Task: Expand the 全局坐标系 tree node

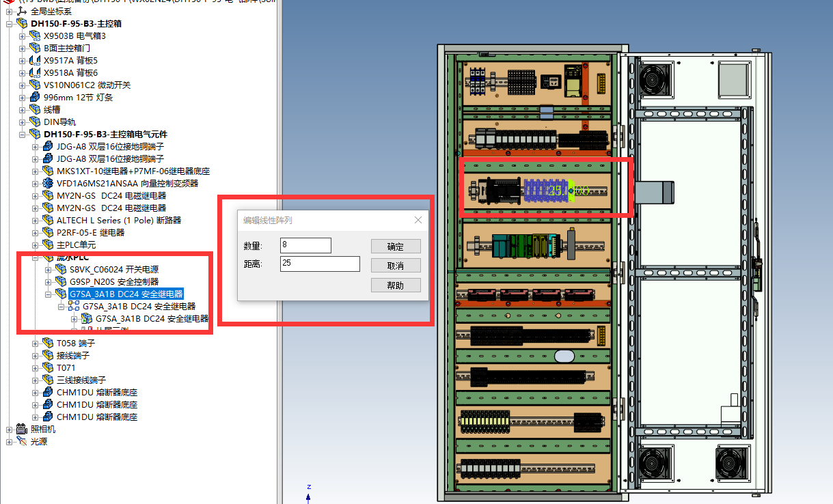Action: coord(10,11)
